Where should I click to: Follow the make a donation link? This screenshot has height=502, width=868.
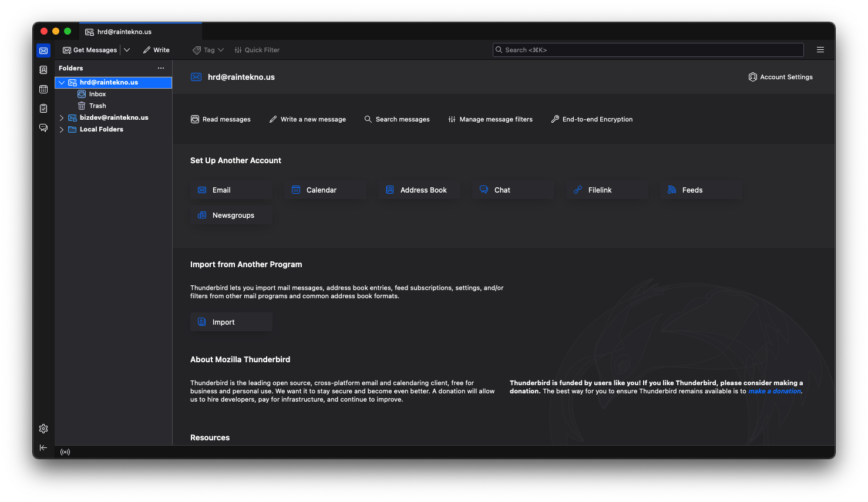[x=774, y=392]
